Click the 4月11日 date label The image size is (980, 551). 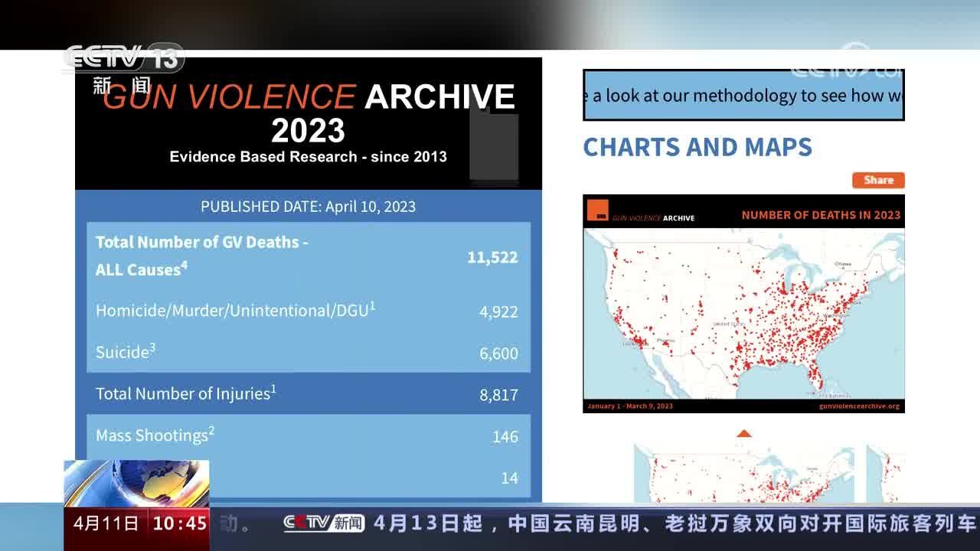[106, 523]
